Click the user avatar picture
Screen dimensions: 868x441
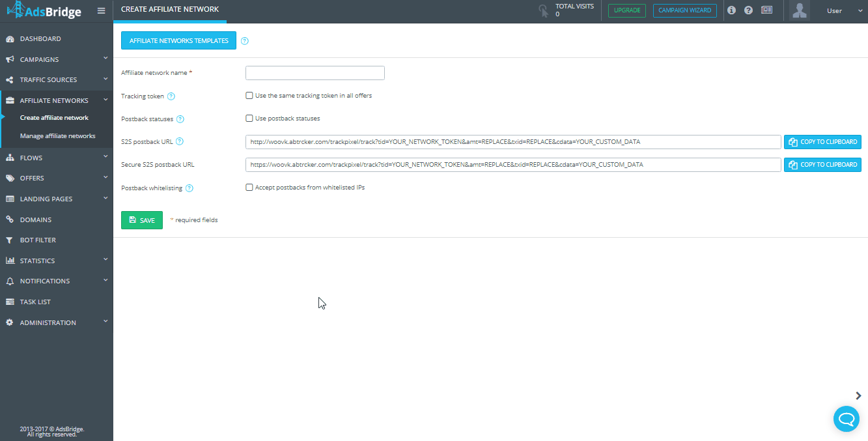800,10
